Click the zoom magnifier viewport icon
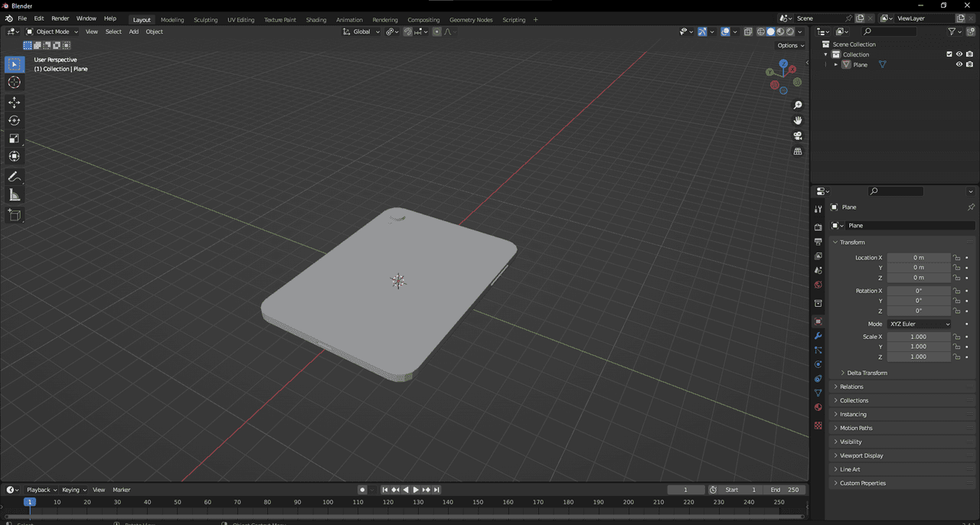Viewport: 980px width, 525px height. (798, 106)
